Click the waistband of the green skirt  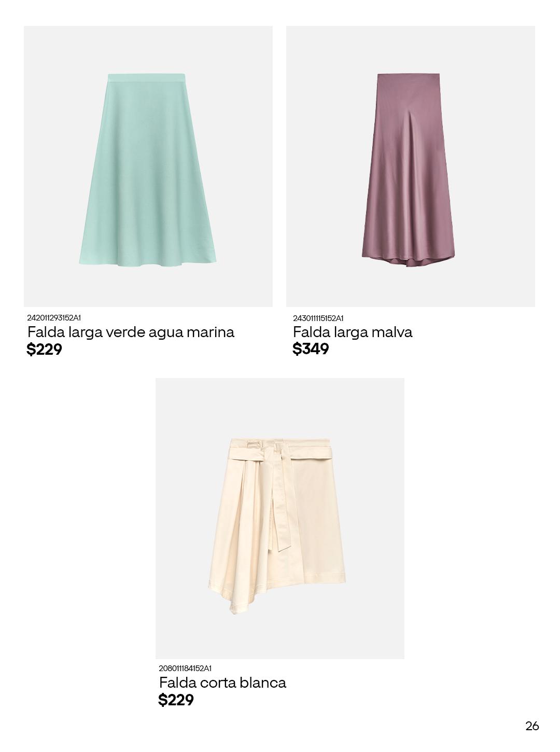pyautogui.click(x=147, y=77)
